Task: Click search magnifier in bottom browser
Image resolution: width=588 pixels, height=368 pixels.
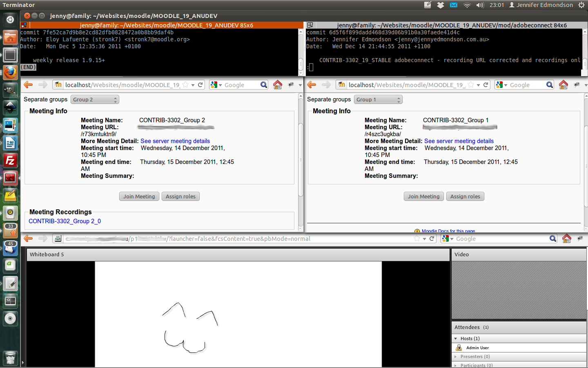Action: point(553,238)
